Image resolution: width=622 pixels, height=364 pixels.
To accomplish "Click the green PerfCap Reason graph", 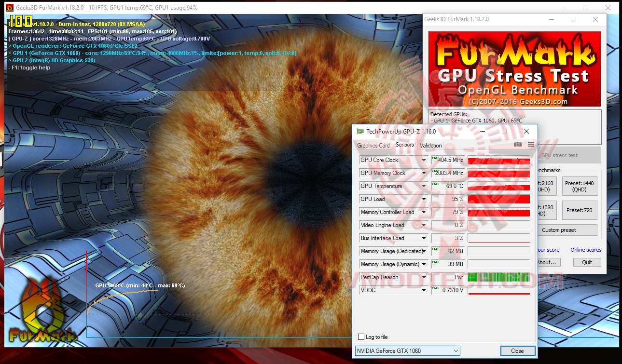I will click(x=499, y=277).
